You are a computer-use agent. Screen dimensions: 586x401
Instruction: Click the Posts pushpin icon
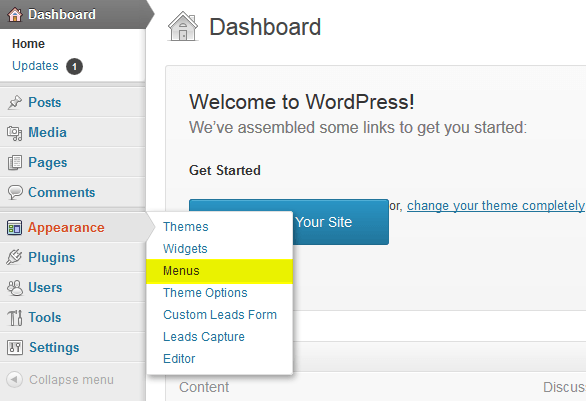click(15, 102)
